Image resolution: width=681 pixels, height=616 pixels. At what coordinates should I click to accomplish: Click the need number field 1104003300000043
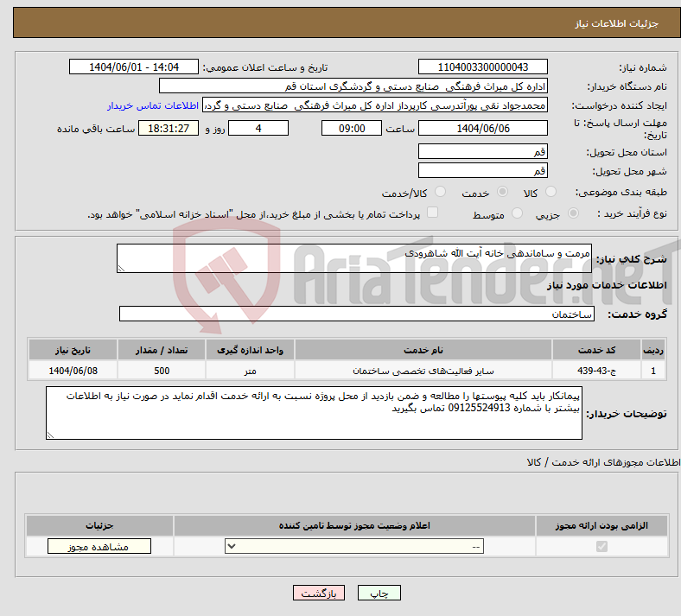pos(482,67)
